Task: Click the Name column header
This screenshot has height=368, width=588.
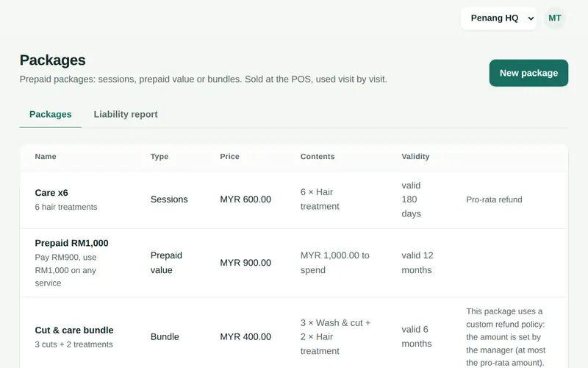Action: 46,157
